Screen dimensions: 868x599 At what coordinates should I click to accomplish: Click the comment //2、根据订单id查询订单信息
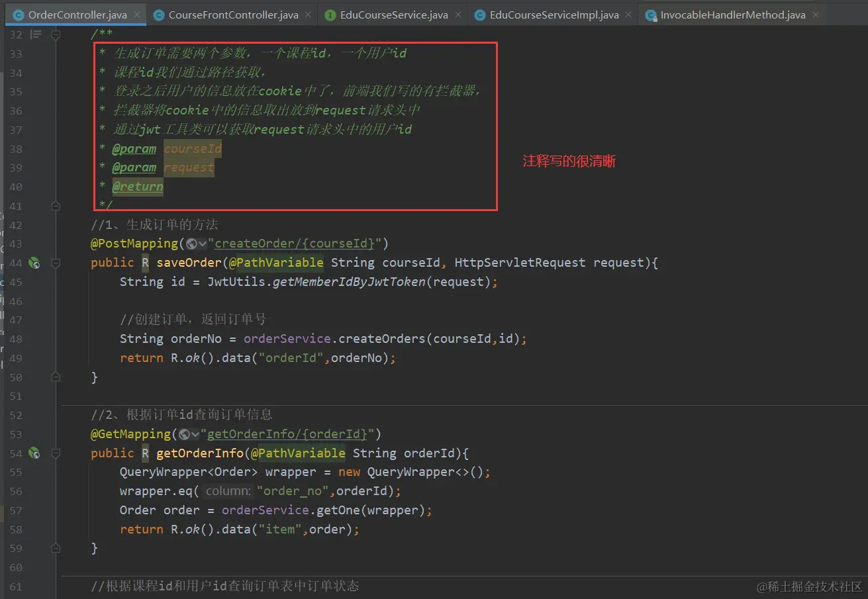181,415
